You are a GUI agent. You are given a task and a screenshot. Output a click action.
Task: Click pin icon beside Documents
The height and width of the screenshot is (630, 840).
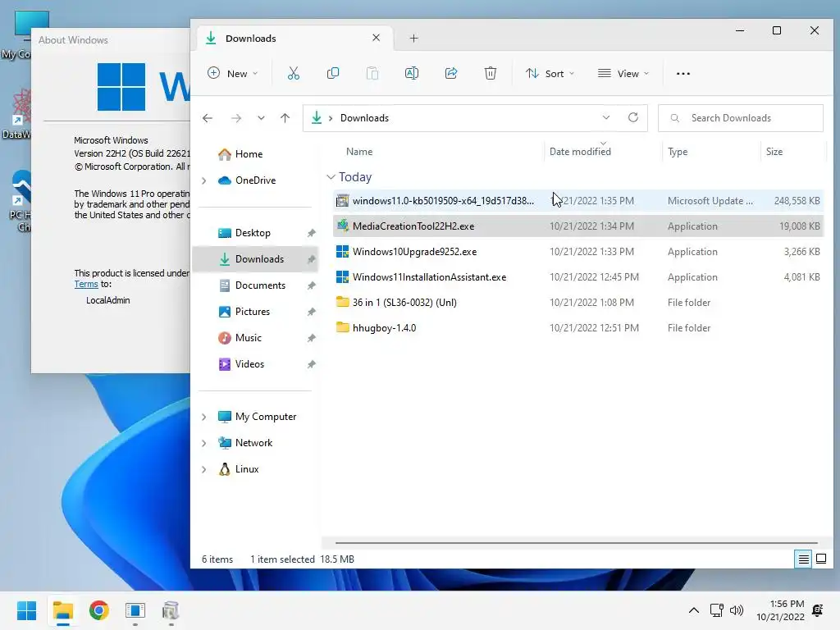click(311, 285)
